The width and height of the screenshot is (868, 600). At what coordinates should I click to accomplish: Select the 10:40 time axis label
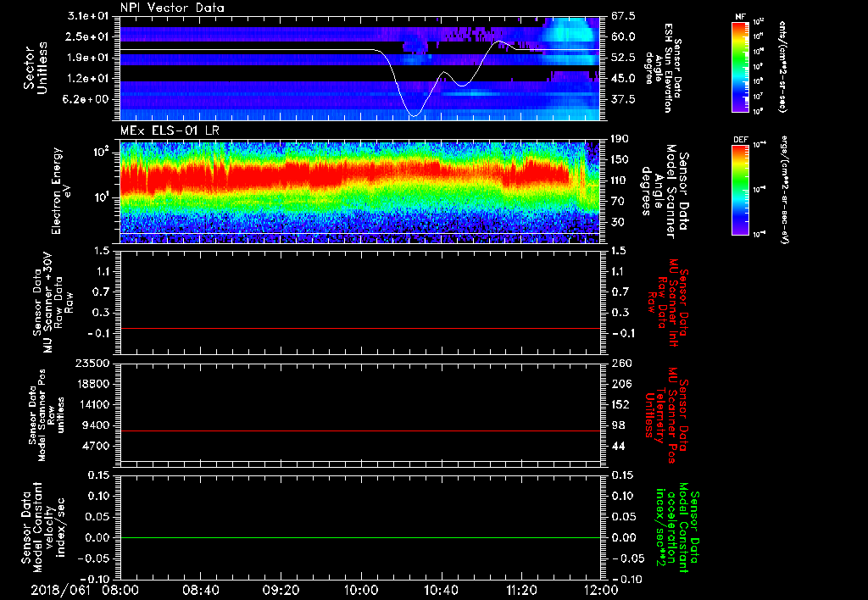441,588
